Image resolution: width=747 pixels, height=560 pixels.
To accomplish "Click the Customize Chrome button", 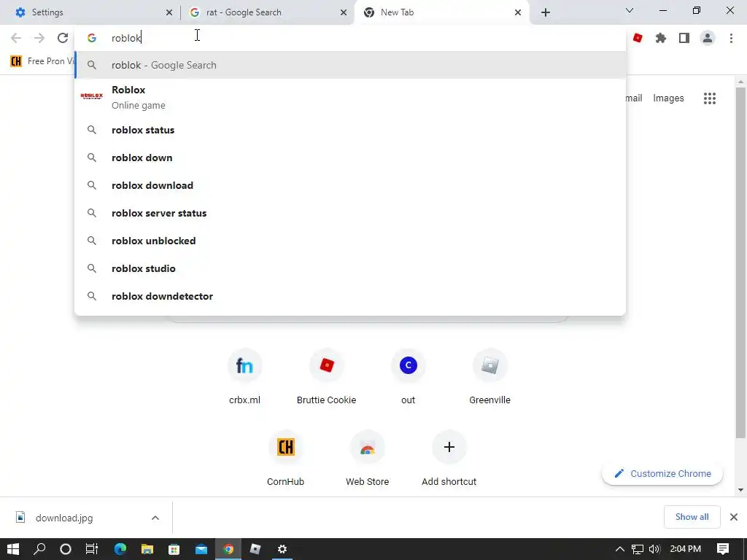I will [662, 473].
